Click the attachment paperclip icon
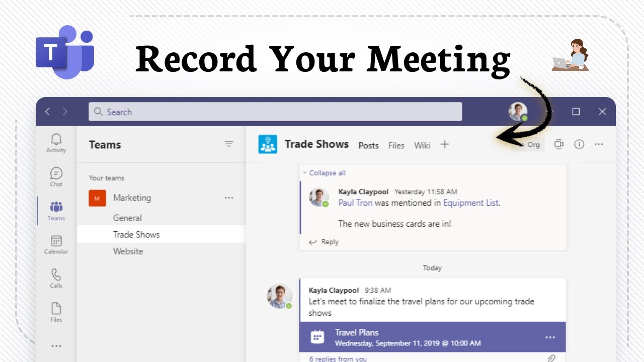644x362 pixels. 551,358
